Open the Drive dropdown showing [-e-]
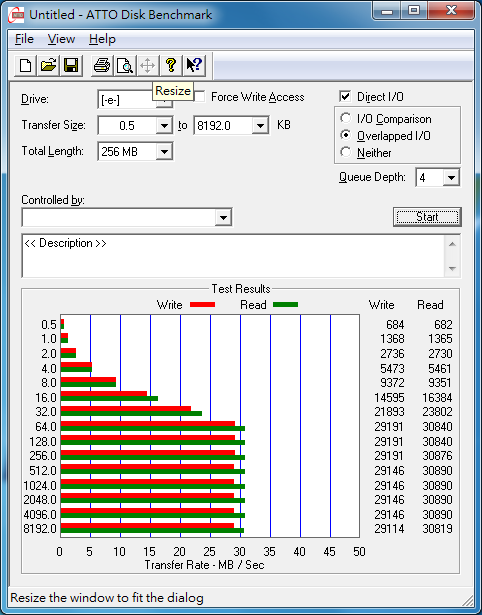 (x=165, y=103)
